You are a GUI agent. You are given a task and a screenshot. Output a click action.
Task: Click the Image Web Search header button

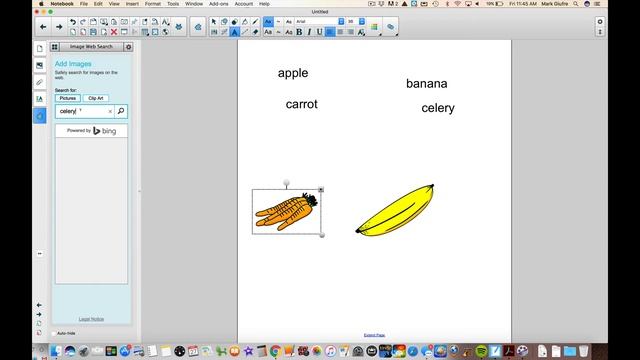tap(91, 47)
